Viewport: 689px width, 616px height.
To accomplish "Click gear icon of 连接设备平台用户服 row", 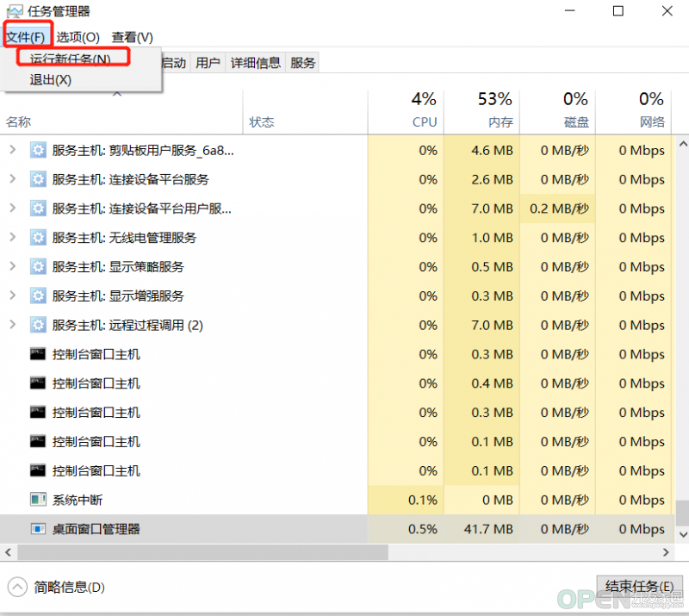I will coord(38,208).
